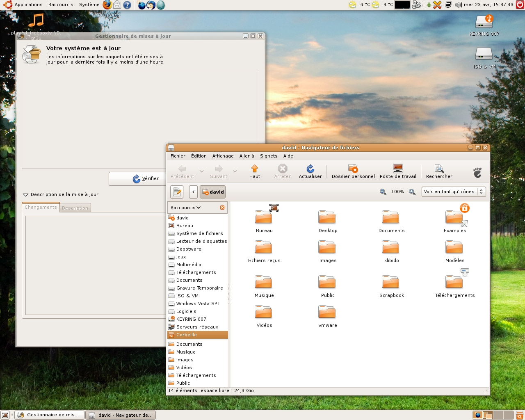This screenshot has height=420, width=525.
Task: Open the Raccourcis menu in top panel
Action: [x=61, y=5]
